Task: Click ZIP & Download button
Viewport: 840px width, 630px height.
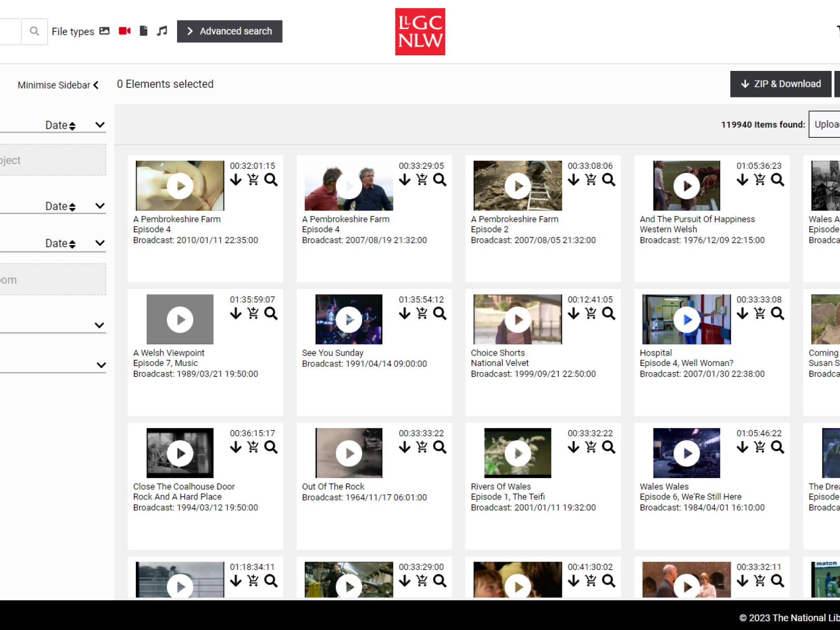Action: 781,84
